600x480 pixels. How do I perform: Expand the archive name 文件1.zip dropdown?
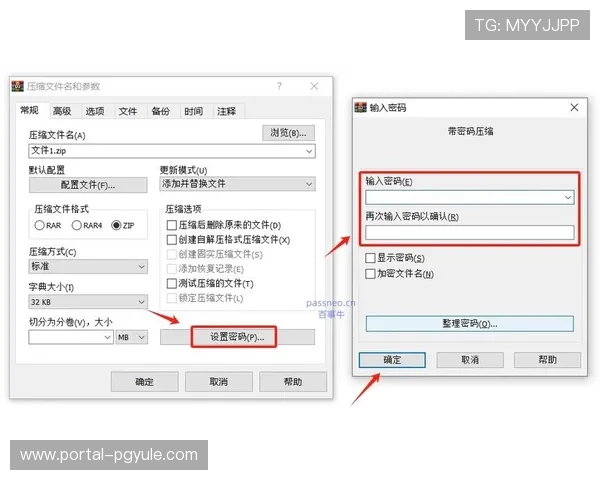[309, 151]
